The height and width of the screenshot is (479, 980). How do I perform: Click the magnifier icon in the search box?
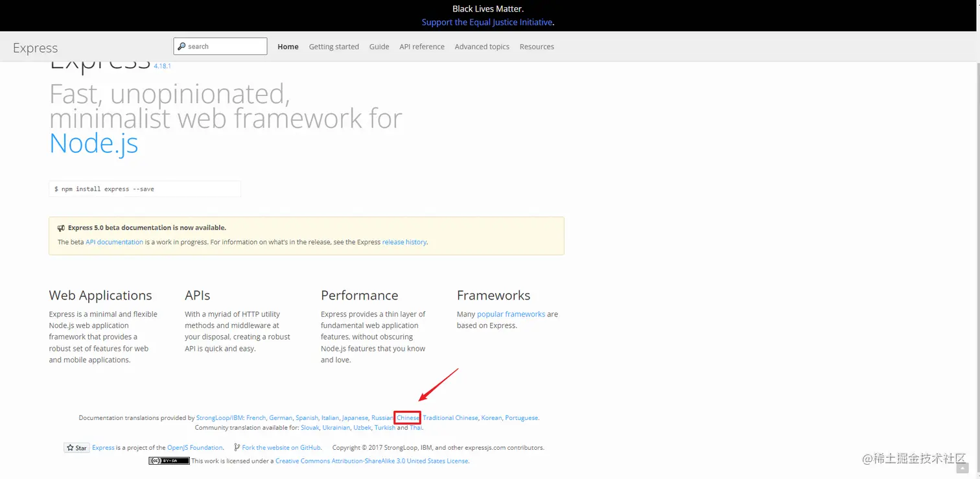(181, 47)
